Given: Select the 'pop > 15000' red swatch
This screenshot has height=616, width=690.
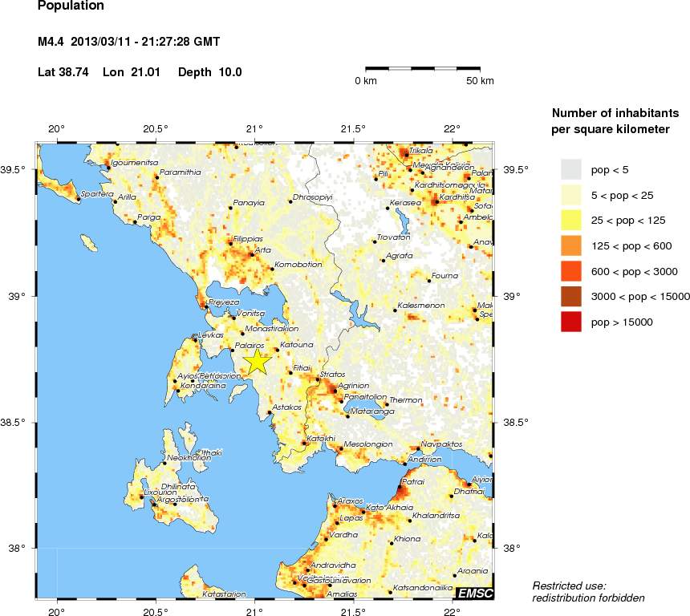Looking at the screenshot, I should pyautogui.click(x=570, y=322).
